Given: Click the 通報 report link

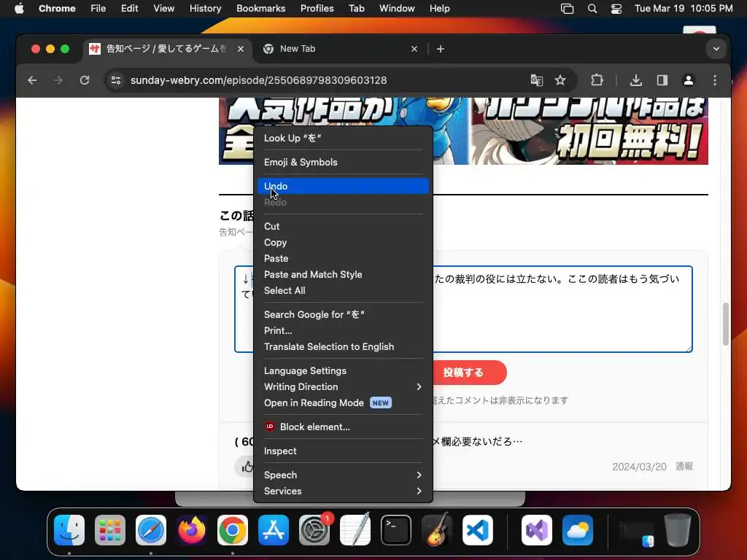Looking at the screenshot, I should [x=684, y=467].
